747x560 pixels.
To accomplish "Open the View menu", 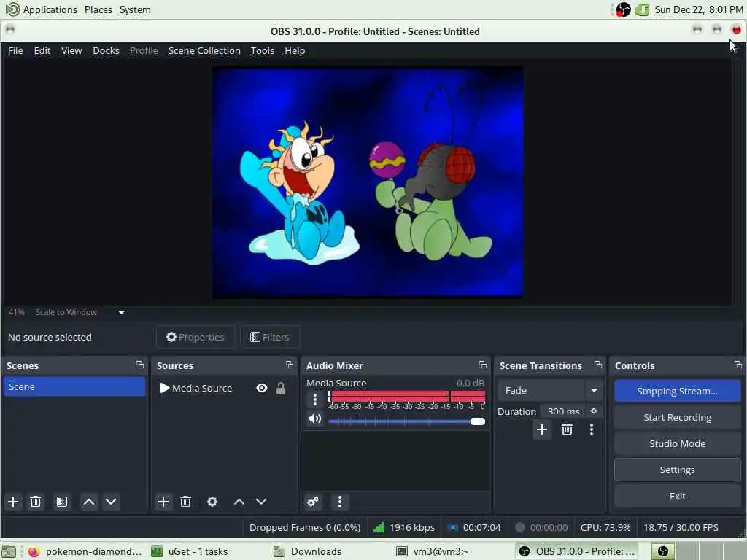I will click(x=71, y=50).
